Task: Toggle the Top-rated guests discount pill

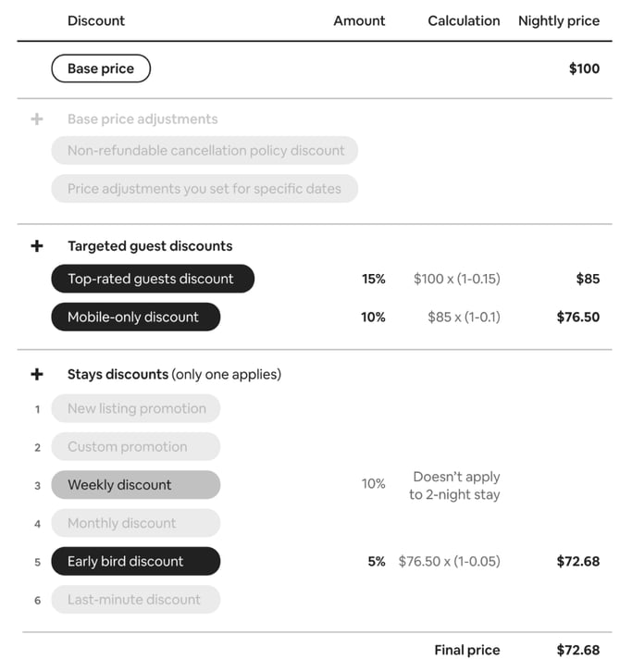Action: pyautogui.click(x=153, y=279)
